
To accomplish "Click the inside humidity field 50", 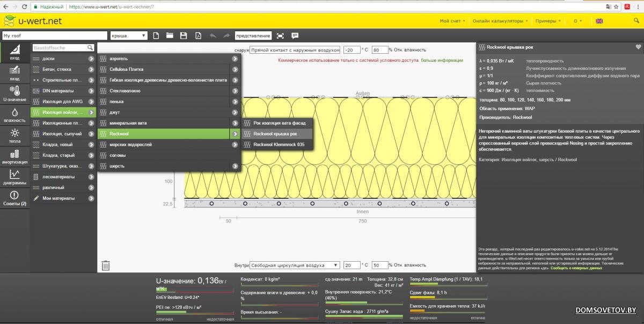I will click(x=379, y=265).
